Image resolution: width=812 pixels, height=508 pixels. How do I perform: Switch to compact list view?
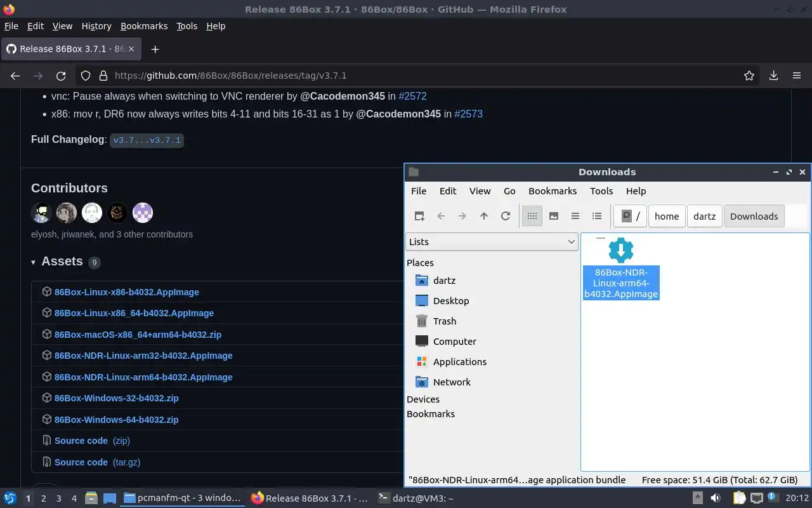point(575,216)
